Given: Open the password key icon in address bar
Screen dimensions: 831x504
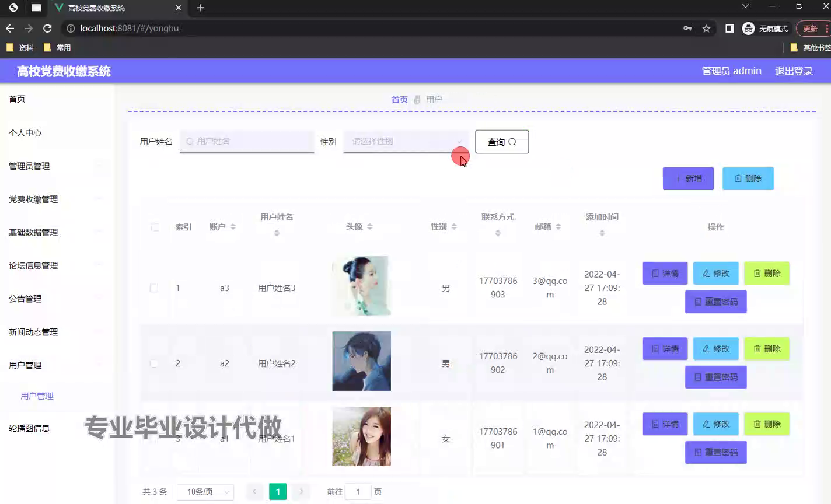Looking at the screenshot, I should [x=687, y=28].
